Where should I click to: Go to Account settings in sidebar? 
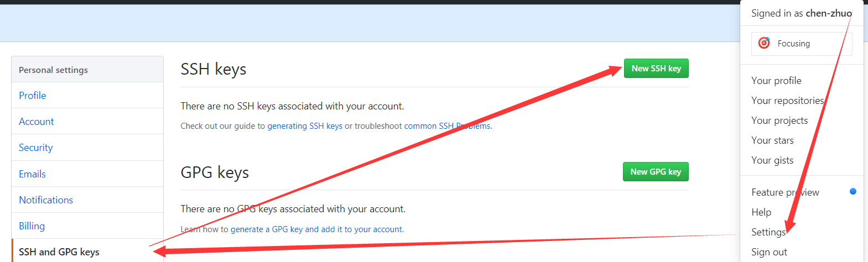(x=37, y=122)
